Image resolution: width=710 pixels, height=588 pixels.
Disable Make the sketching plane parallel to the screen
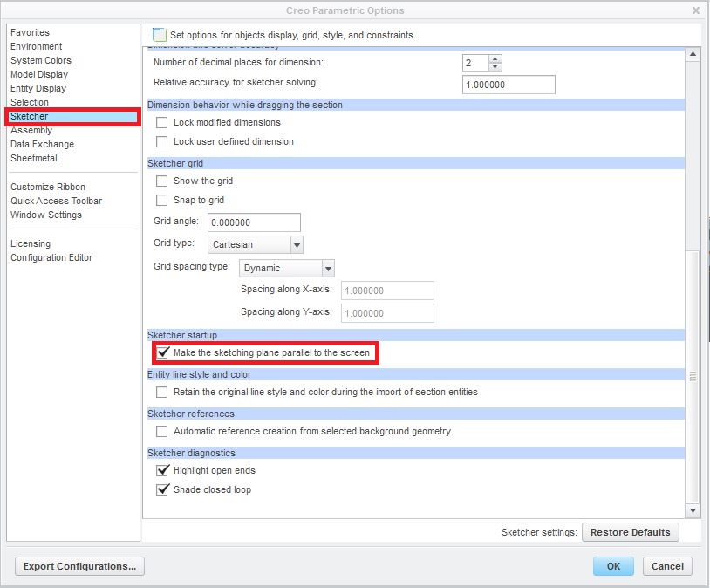pos(163,352)
